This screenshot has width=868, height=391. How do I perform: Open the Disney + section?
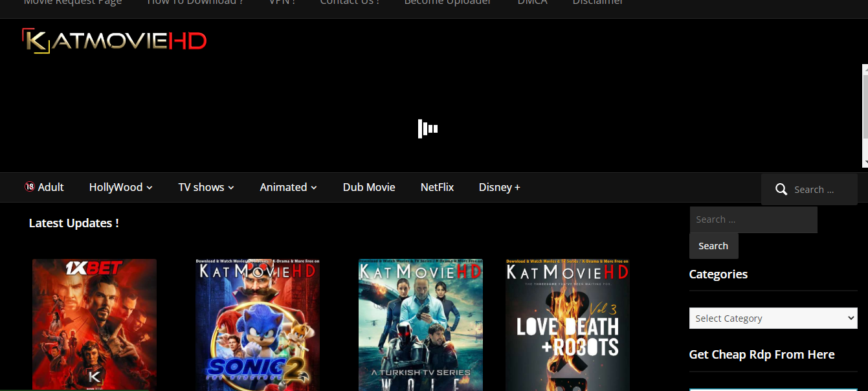tap(500, 187)
